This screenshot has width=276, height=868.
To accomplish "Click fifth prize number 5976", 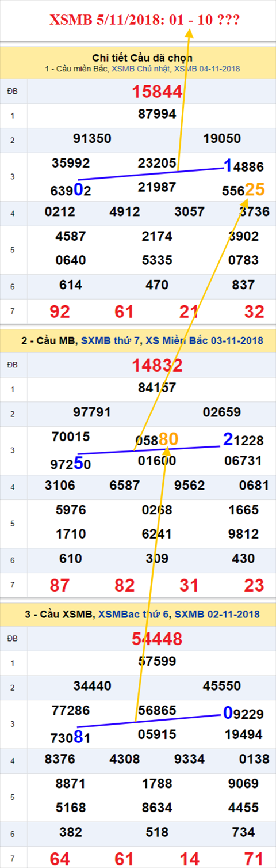I will pos(71,510).
